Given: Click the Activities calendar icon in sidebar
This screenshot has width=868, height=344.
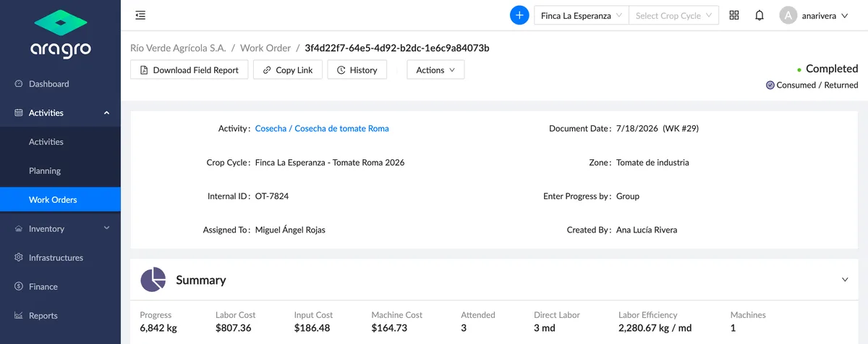Looking at the screenshot, I should click(x=19, y=113).
